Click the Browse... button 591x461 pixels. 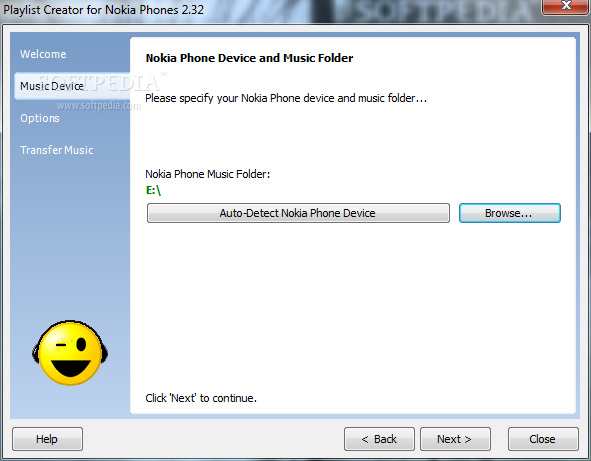click(510, 213)
